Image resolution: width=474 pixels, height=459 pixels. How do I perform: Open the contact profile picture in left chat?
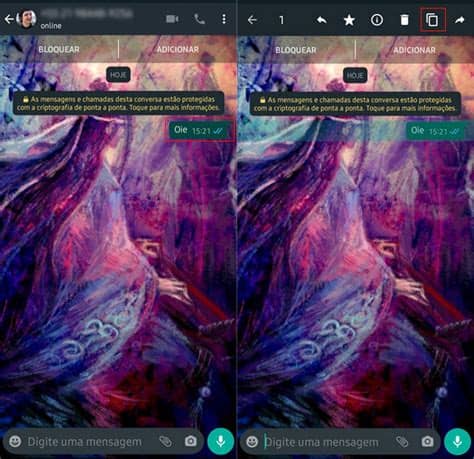(27, 18)
